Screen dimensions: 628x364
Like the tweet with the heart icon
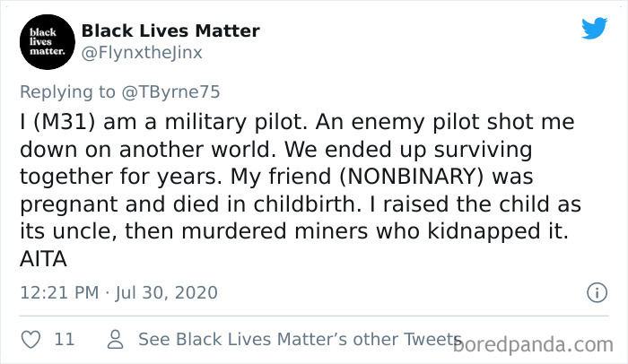pyautogui.click(x=30, y=340)
